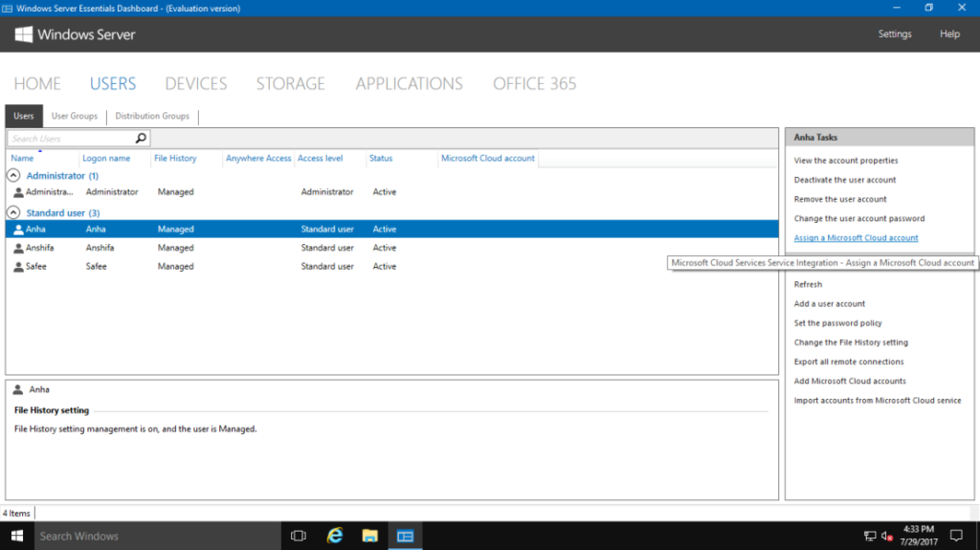Open Help in the header
Screen dimensions: 980x550
tap(949, 33)
